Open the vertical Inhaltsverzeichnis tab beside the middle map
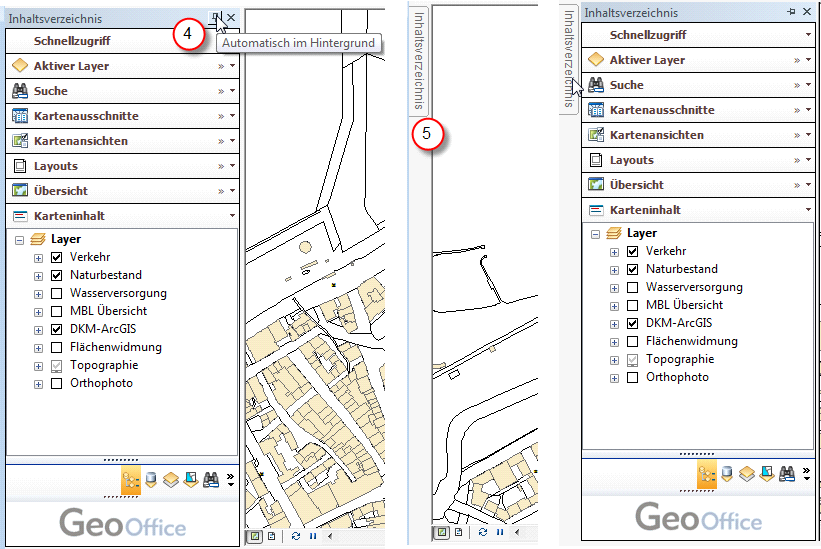Viewport: 821px width, 549px height. click(x=420, y=60)
